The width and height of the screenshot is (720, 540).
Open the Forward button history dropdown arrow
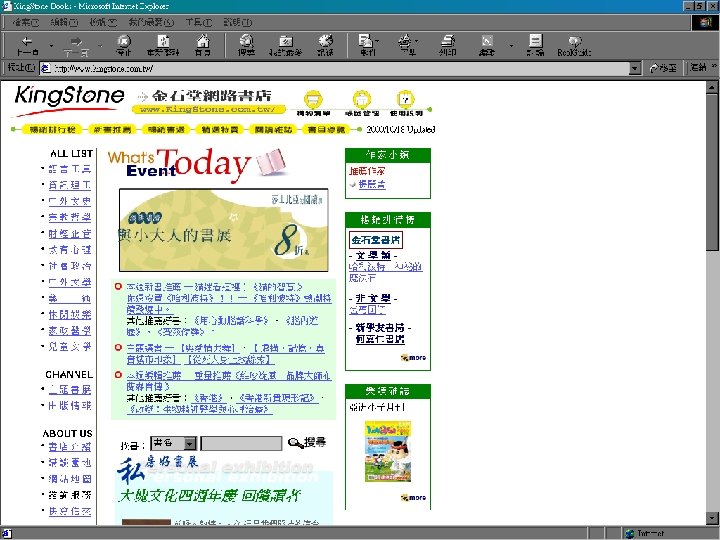(x=100, y=46)
